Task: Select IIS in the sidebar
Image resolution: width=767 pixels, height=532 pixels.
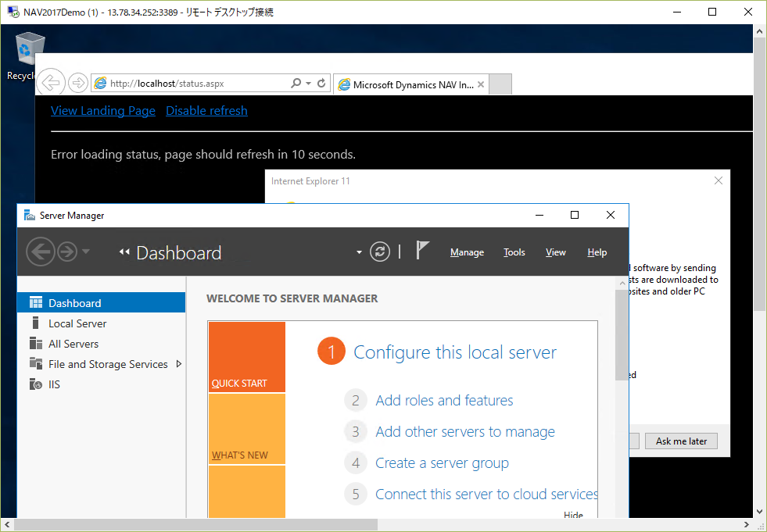Action: point(102,384)
